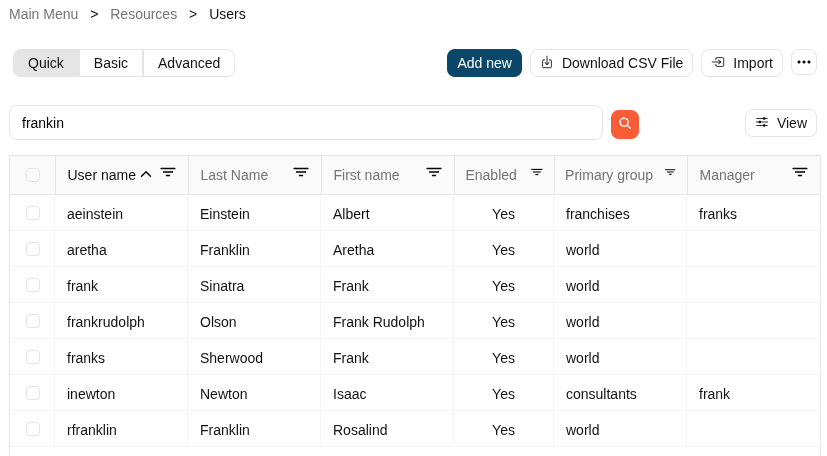Image resolution: width=827 pixels, height=456 pixels.
Task: Open the User name column filter
Action: tap(168, 173)
